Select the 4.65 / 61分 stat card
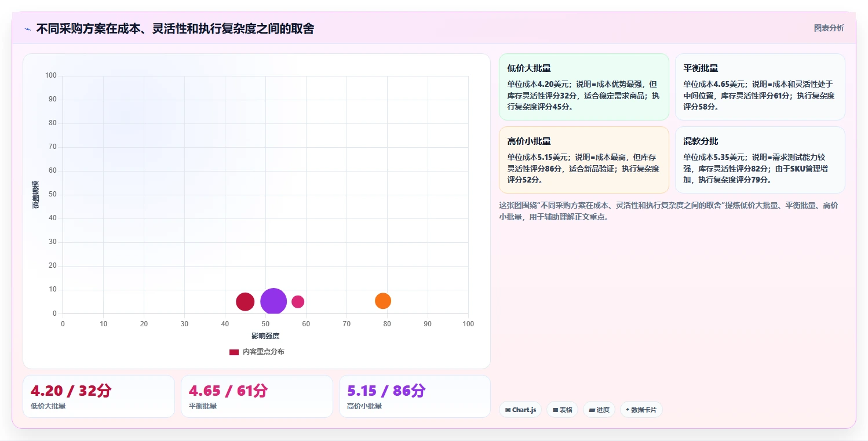The width and height of the screenshot is (868, 441). (257, 396)
